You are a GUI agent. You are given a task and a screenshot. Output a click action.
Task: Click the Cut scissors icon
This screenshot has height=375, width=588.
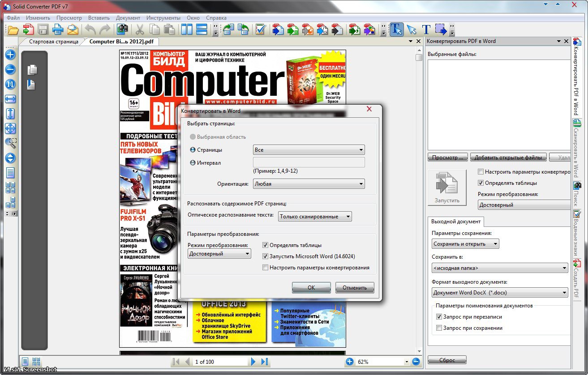point(140,30)
